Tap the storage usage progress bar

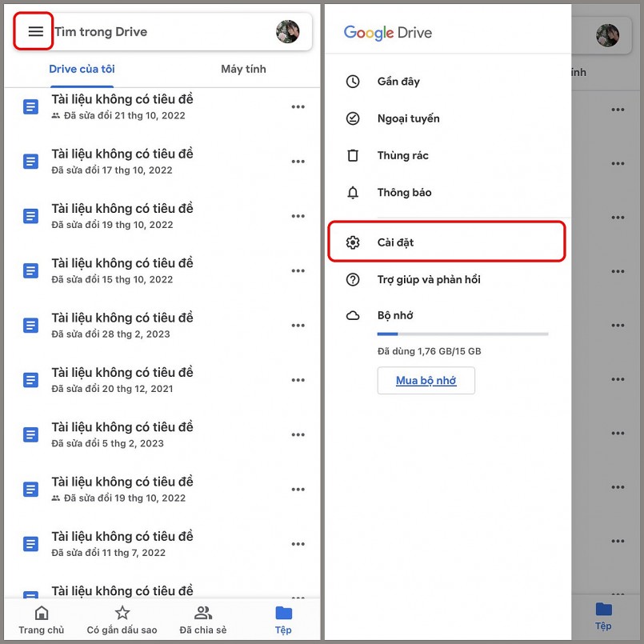click(462, 334)
